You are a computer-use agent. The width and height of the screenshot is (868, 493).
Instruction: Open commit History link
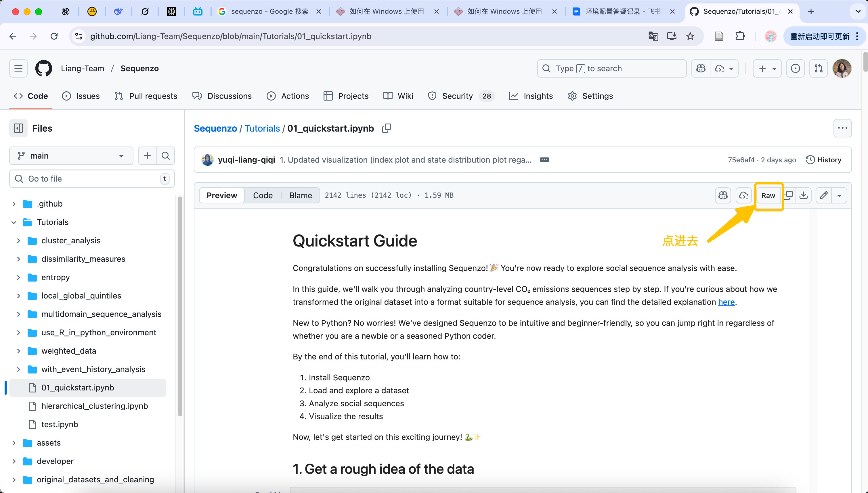tap(823, 160)
